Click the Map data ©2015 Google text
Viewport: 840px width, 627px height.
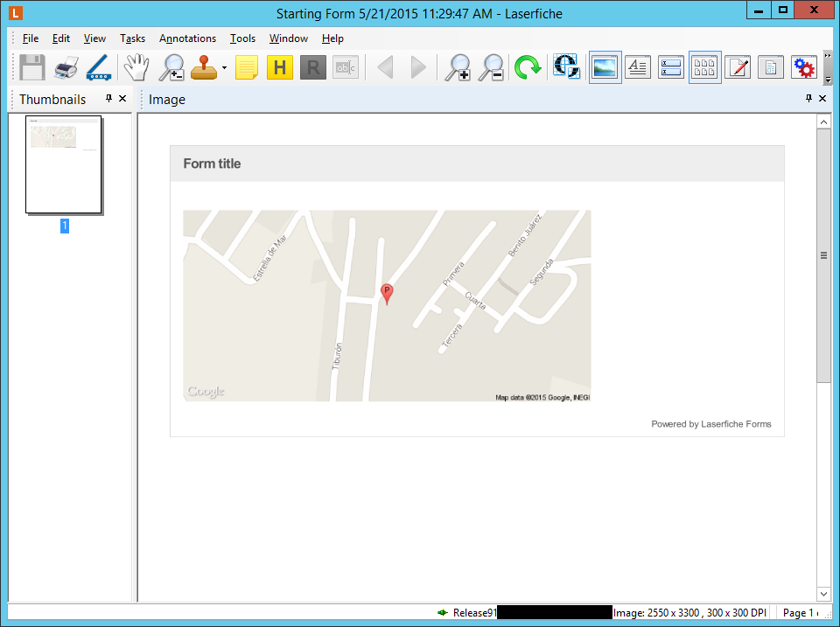coord(542,397)
